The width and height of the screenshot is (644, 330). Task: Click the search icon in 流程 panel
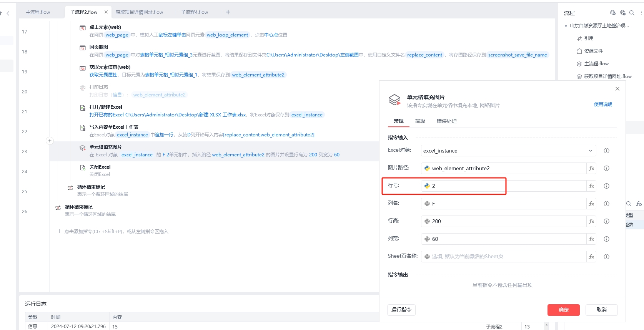click(x=632, y=13)
